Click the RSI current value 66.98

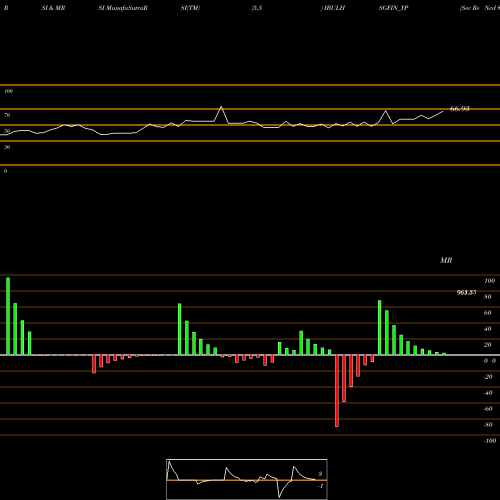[x=460, y=109]
